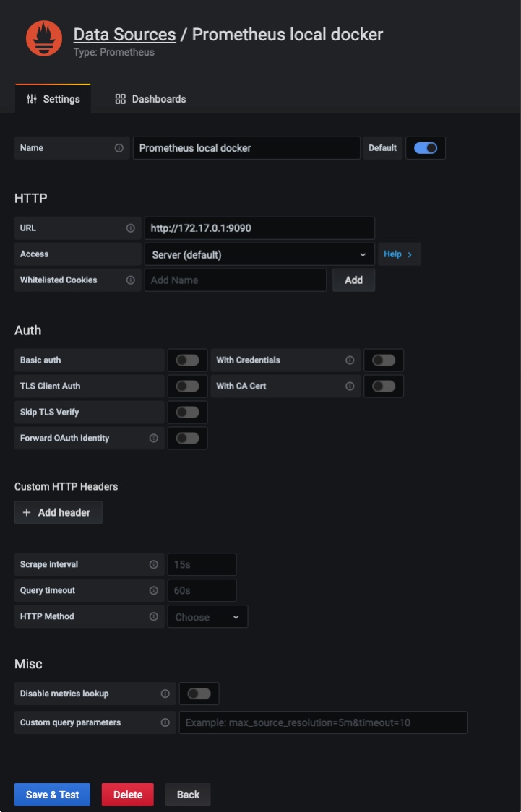Click the With Credentials info icon
Screen dimensions: 521x812
[350, 360]
